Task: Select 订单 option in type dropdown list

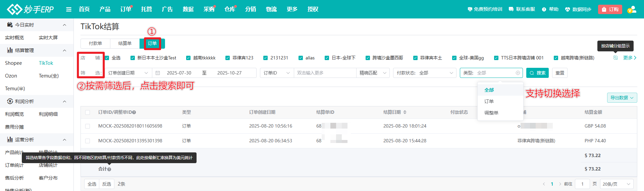Action: (500, 101)
